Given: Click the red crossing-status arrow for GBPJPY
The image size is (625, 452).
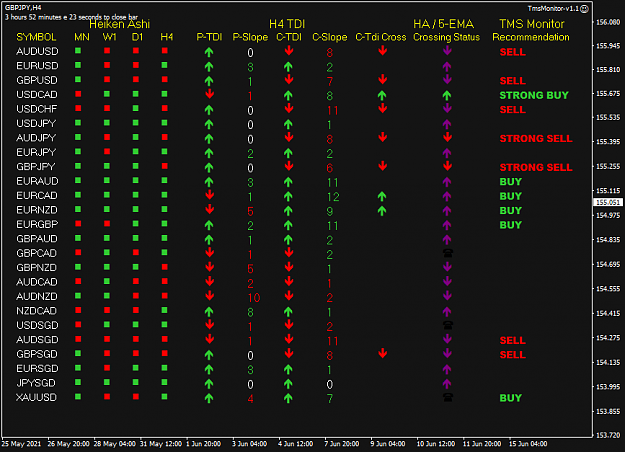Looking at the screenshot, I should 447,166.
